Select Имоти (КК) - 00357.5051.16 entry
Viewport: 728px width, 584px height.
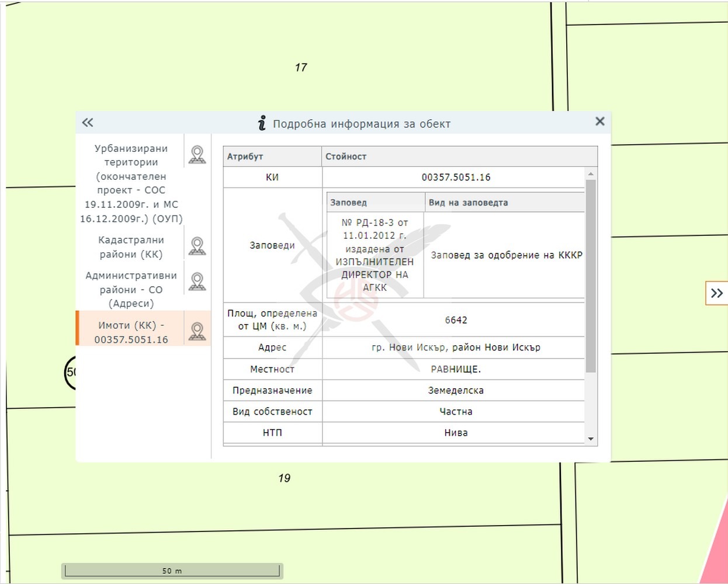pos(131,332)
